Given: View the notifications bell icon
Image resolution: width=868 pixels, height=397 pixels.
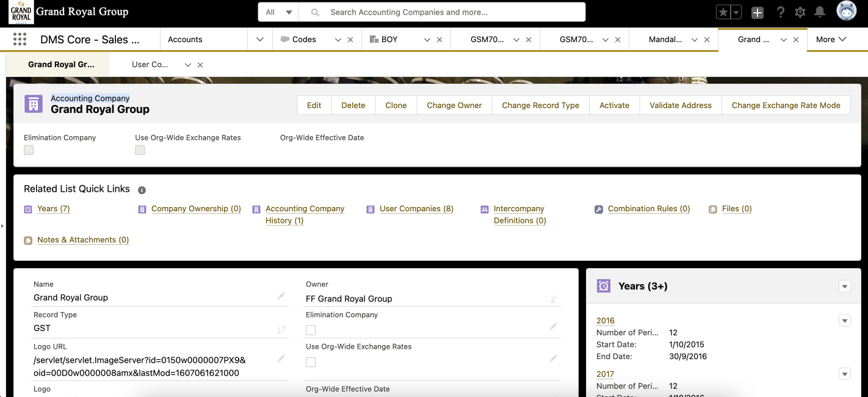Looking at the screenshot, I should (x=820, y=12).
